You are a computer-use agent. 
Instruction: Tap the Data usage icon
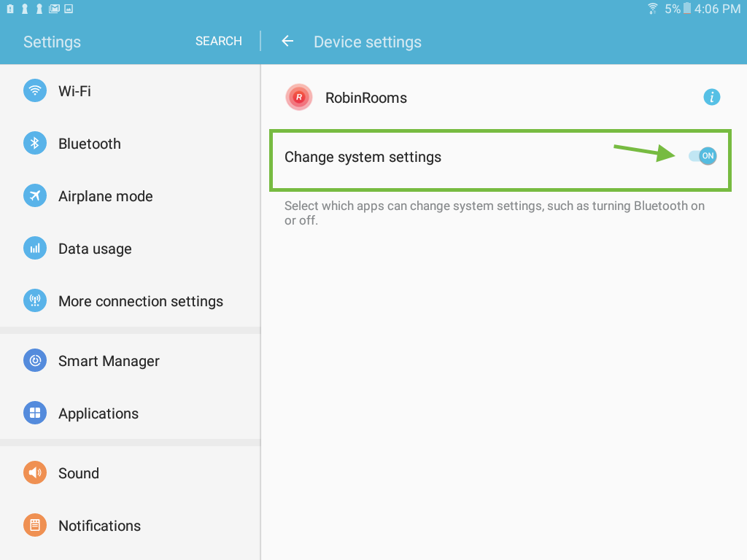pyautogui.click(x=35, y=248)
